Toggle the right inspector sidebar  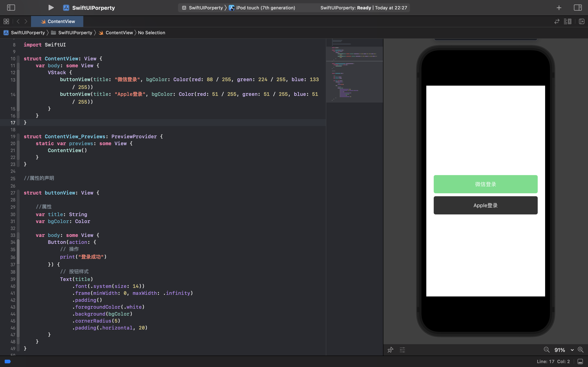578,8
